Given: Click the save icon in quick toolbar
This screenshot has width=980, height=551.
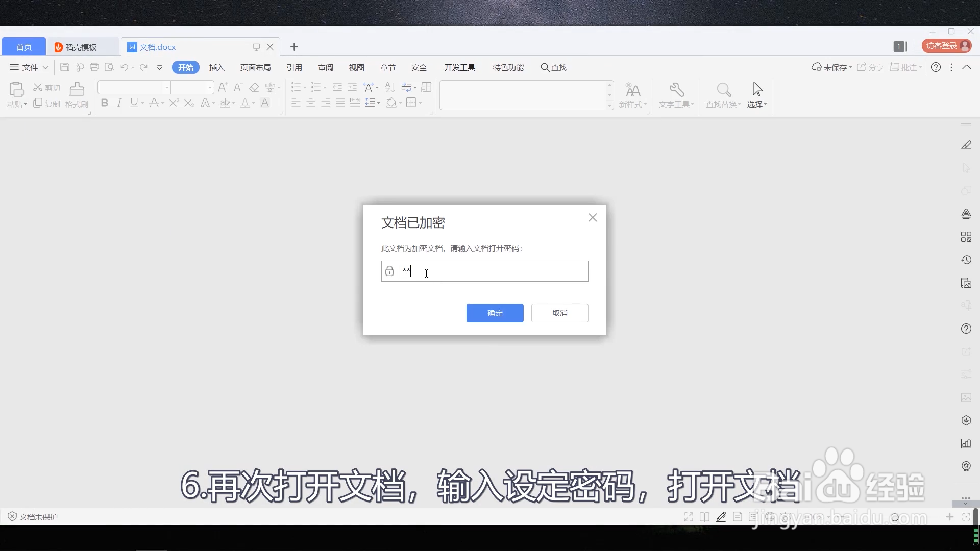Looking at the screenshot, I should [64, 67].
